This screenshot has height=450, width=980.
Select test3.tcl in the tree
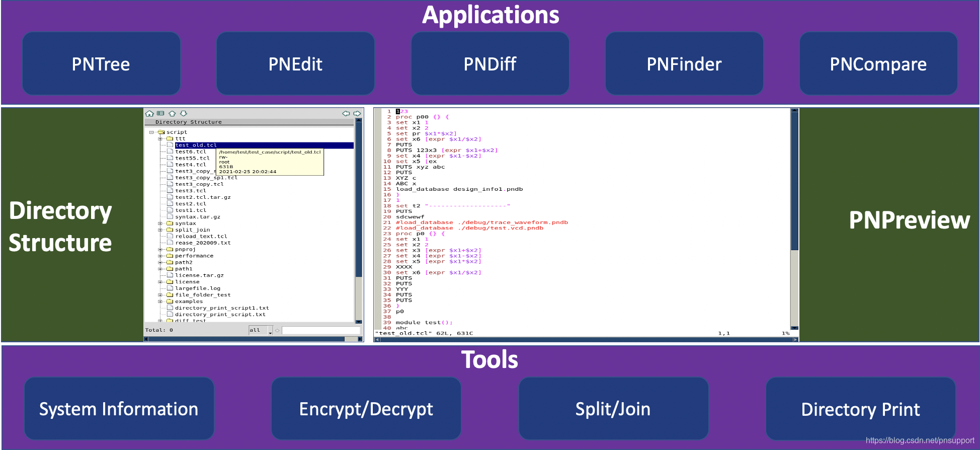click(191, 191)
